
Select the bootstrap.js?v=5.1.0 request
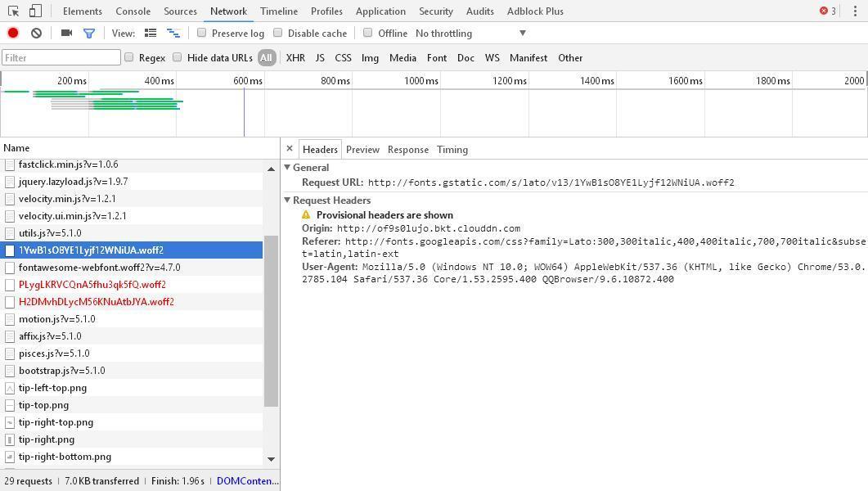click(132, 371)
